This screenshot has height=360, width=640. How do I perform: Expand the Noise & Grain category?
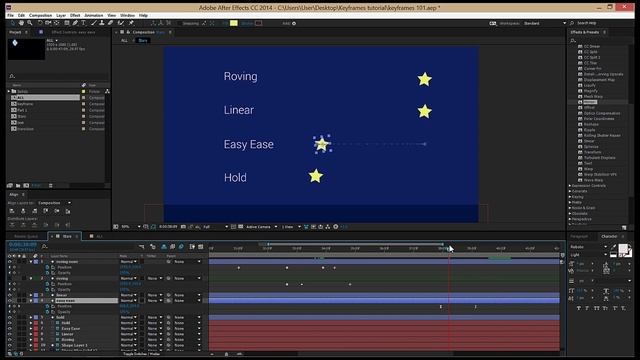(570, 208)
